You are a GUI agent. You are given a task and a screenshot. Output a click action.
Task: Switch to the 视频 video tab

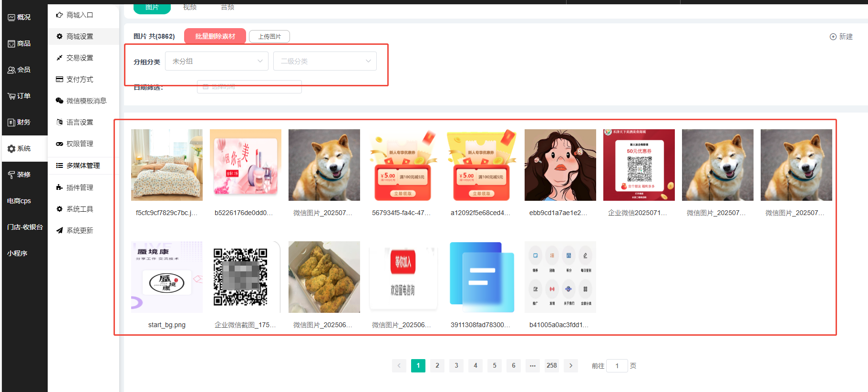(190, 7)
